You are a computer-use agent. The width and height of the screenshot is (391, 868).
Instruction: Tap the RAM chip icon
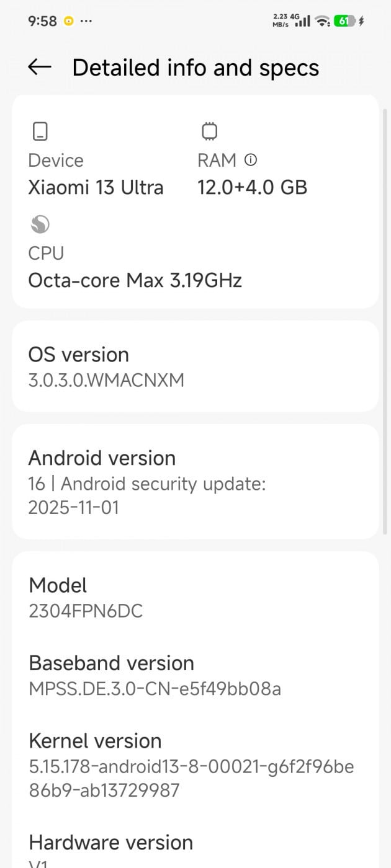coord(209,131)
